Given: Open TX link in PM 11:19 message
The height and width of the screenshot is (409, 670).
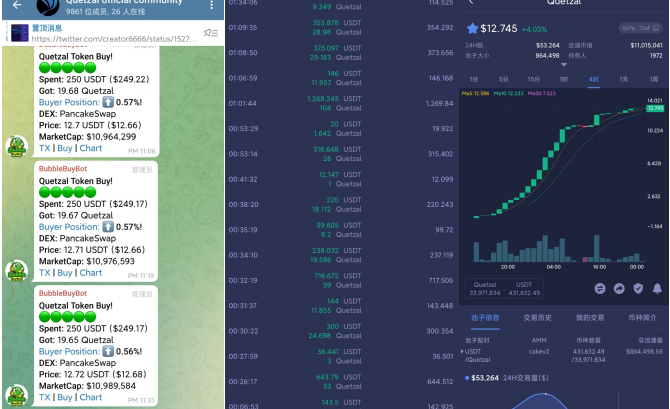Looking at the screenshot, I should (x=44, y=273).
